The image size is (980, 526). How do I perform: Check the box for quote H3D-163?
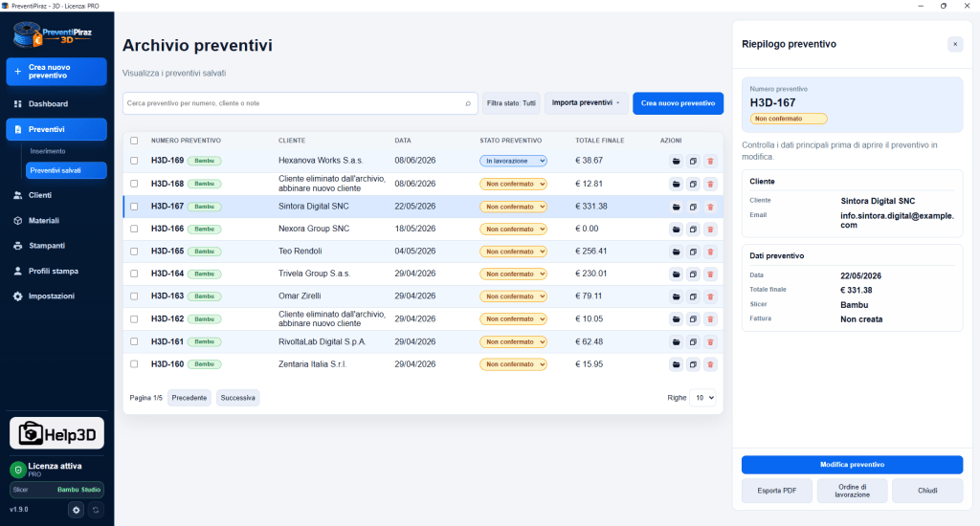tap(134, 296)
